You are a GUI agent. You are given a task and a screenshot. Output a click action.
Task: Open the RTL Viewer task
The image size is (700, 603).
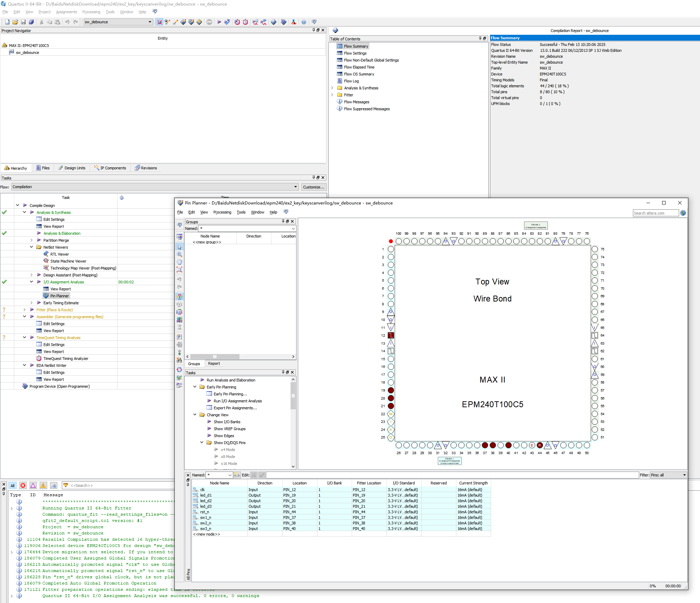point(59,254)
